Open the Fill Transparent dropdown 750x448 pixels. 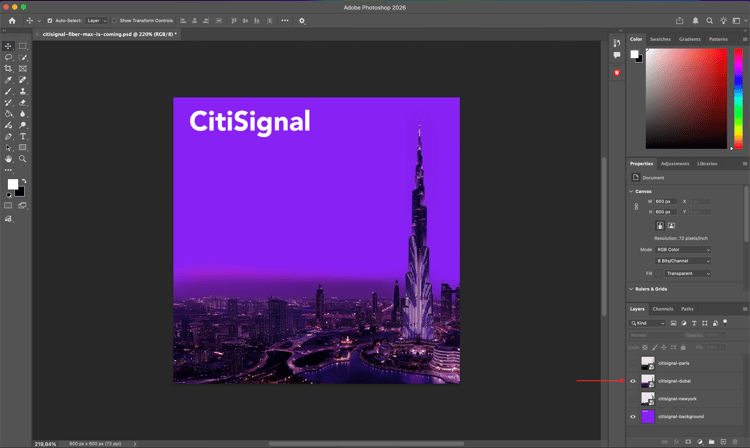point(687,273)
